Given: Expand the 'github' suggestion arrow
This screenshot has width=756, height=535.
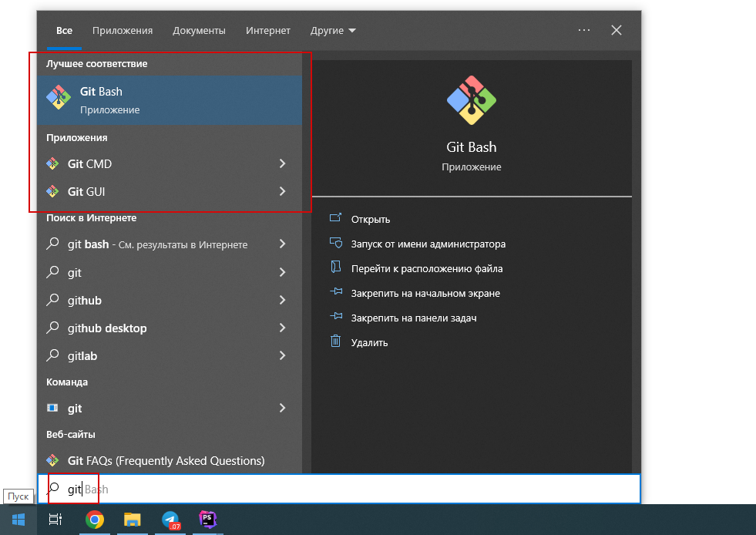Looking at the screenshot, I should pos(283,300).
